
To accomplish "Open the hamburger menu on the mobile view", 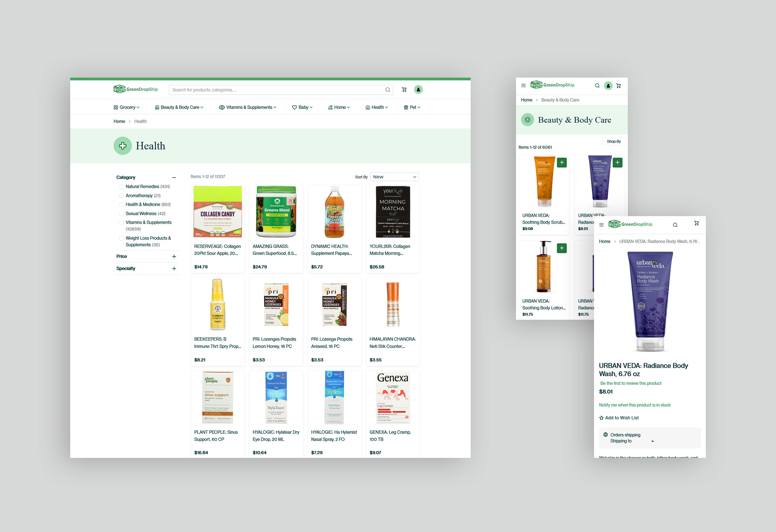I will [x=523, y=85].
